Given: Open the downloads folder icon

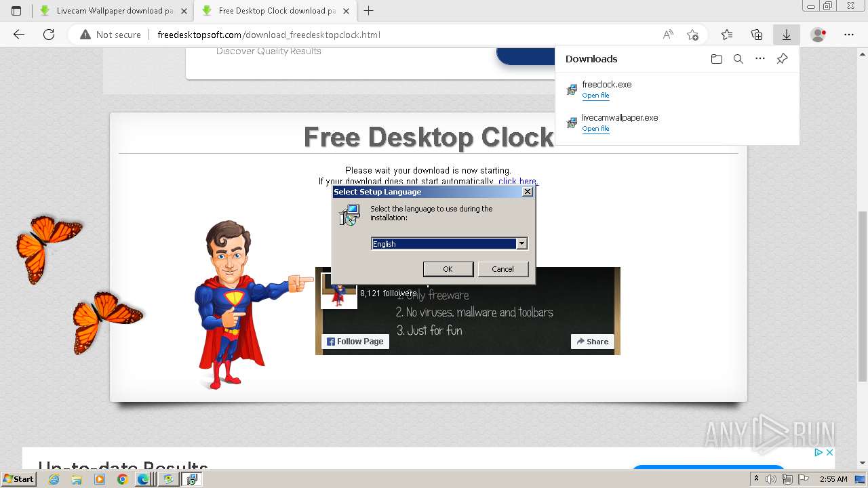Looking at the screenshot, I should click(717, 59).
